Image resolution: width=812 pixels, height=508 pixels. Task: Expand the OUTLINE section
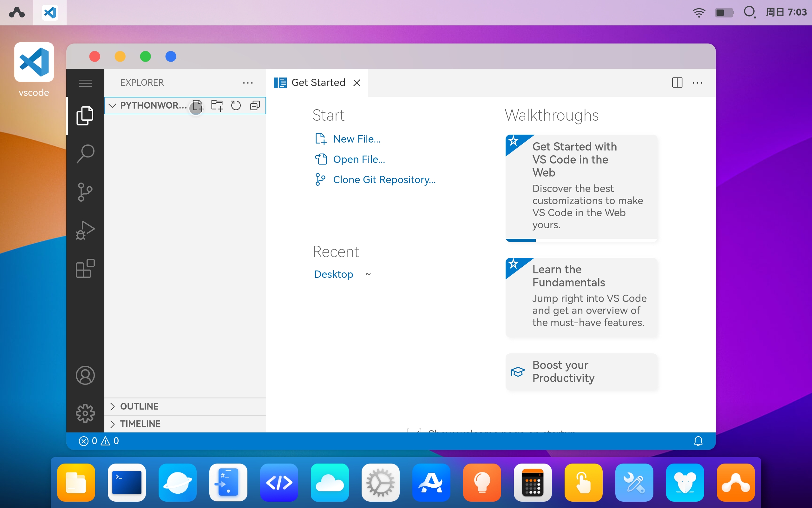pyautogui.click(x=185, y=406)
